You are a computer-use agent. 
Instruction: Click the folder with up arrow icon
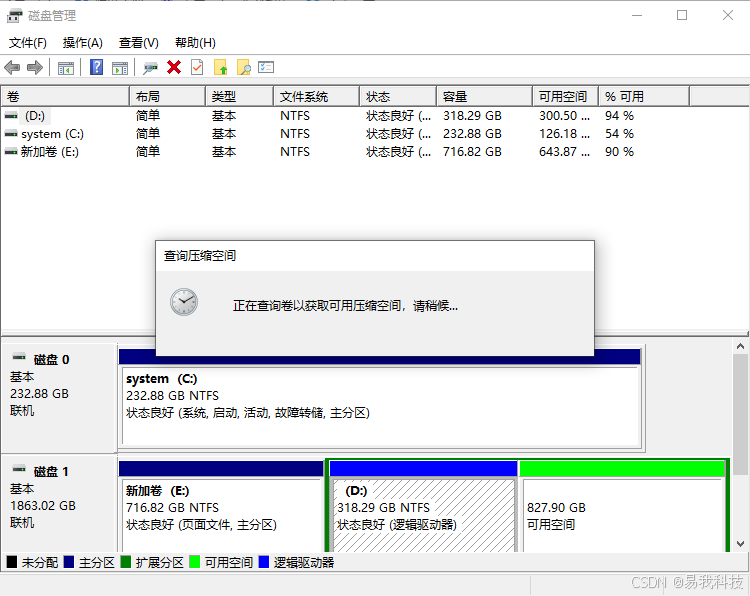(x=221, y=67)
